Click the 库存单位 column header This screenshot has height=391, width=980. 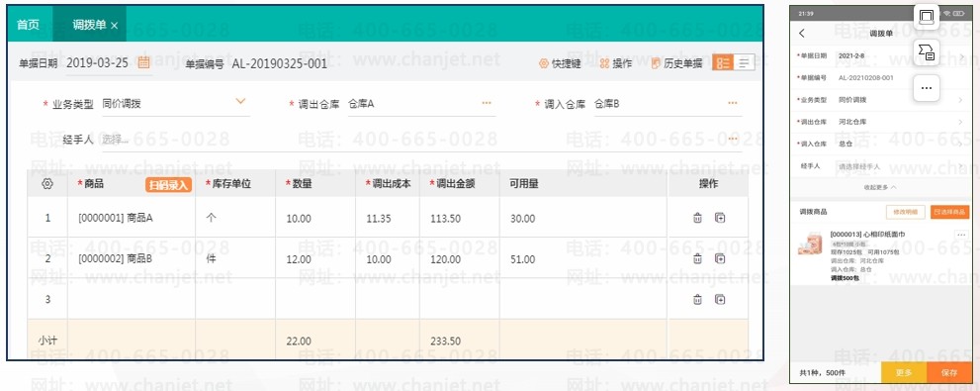pyautogui.click(x=235, y=184)
